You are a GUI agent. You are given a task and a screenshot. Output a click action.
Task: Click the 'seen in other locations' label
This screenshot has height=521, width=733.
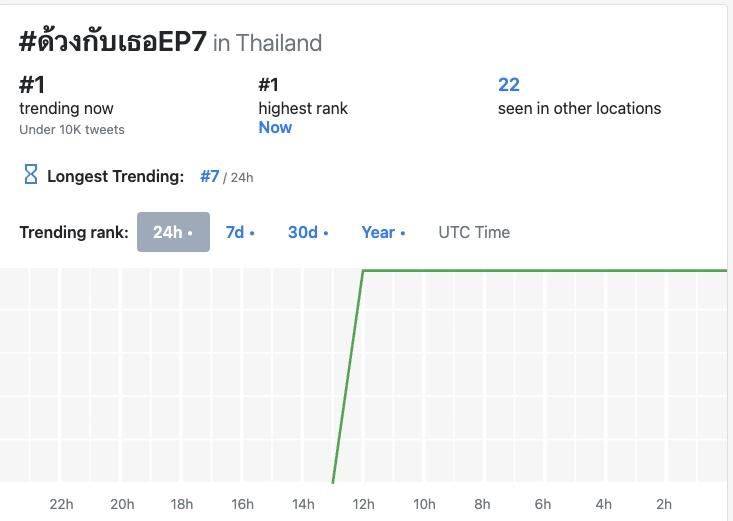(x=579, y=108)
